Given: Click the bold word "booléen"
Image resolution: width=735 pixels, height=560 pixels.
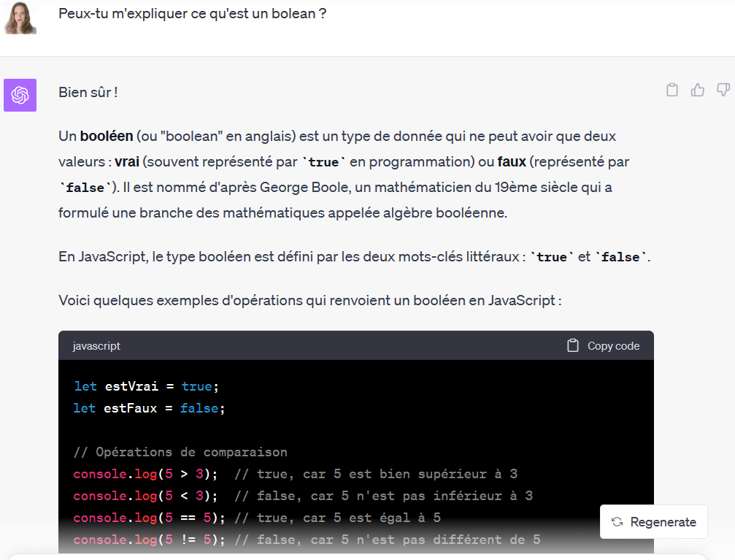Looking at the screenshot, I should click(x=107, y=137).
